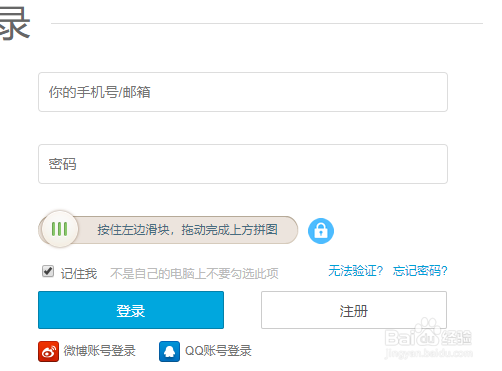
Task: Click the Weibo logo icon
Action: (48, 351)
